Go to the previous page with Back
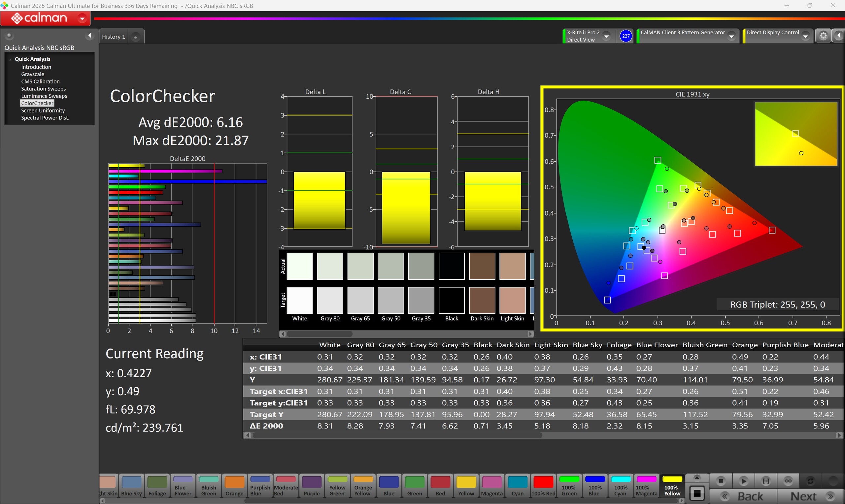845x504 pixels. [x=743, y=496]
